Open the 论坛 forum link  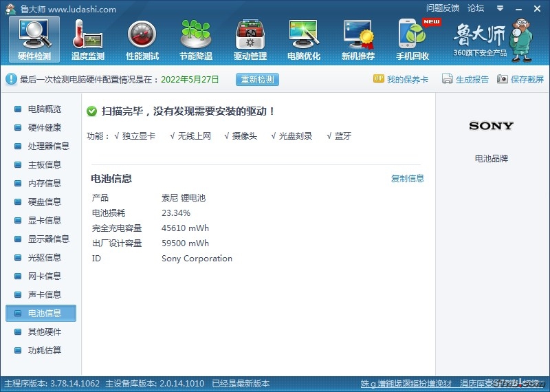(476, 8)
